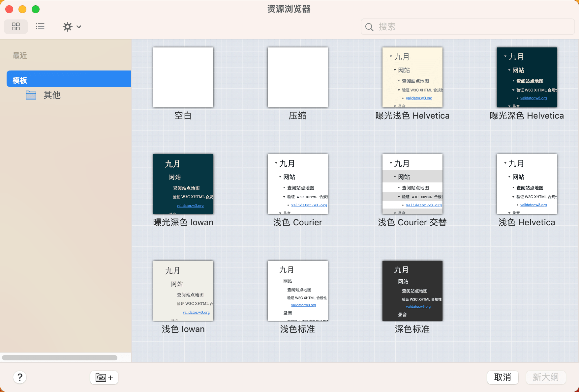The height and width of the screenshot is (392, 579).
Task: Click the 取消 button
Action: coord(503,377)
